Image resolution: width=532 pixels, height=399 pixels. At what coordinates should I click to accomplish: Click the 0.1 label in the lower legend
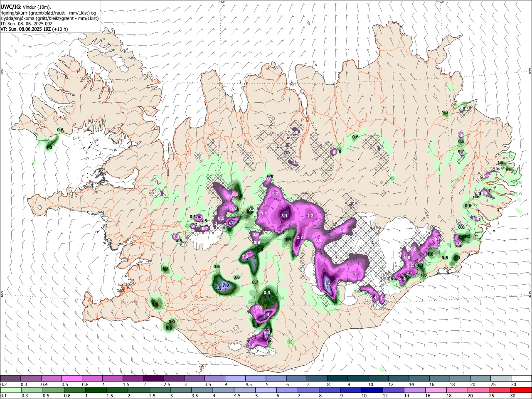pyautogui.click(x=3, y=396)
